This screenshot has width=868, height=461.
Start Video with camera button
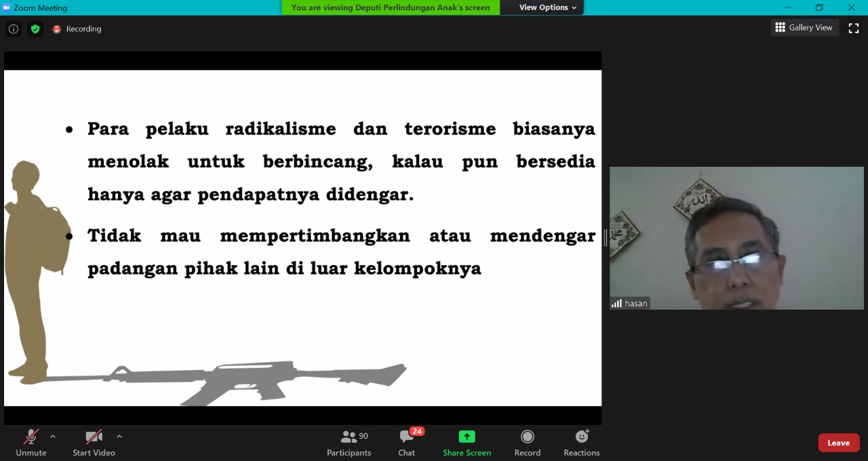point(94,443)
